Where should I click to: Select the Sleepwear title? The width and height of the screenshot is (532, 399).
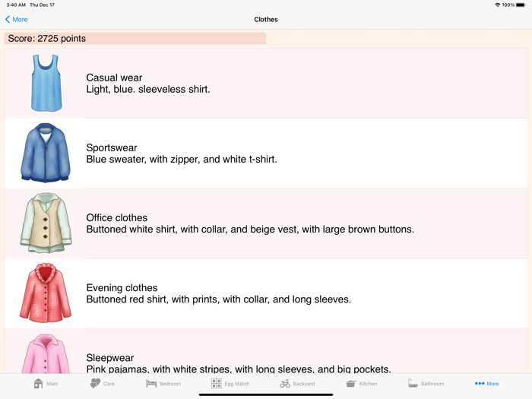pyautogui.click(x=110, y=358)
